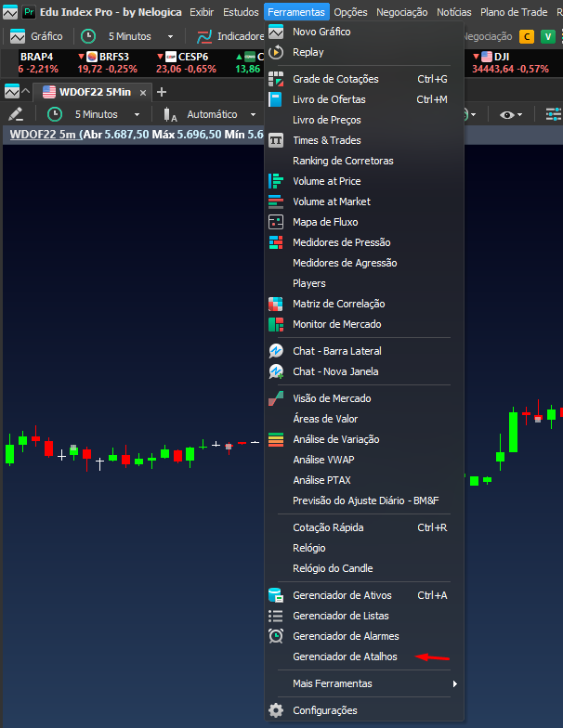Open the Automático candle type dropdown
The height and width of the screenshot is (728, 563).
(253, 114)
